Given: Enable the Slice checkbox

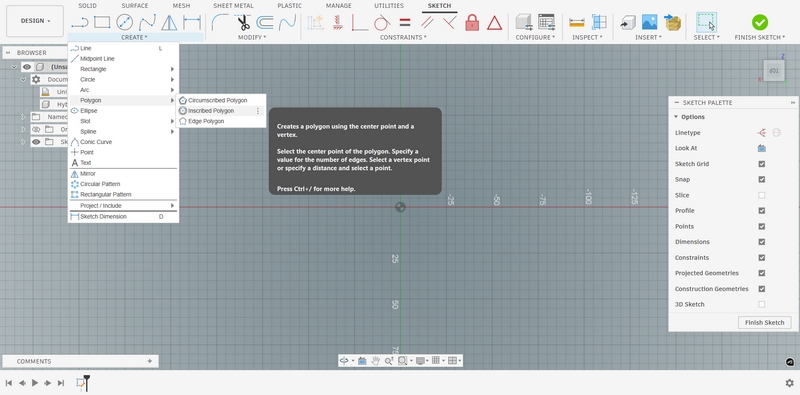Looking at the screenshot, I should tap(762, 195).
